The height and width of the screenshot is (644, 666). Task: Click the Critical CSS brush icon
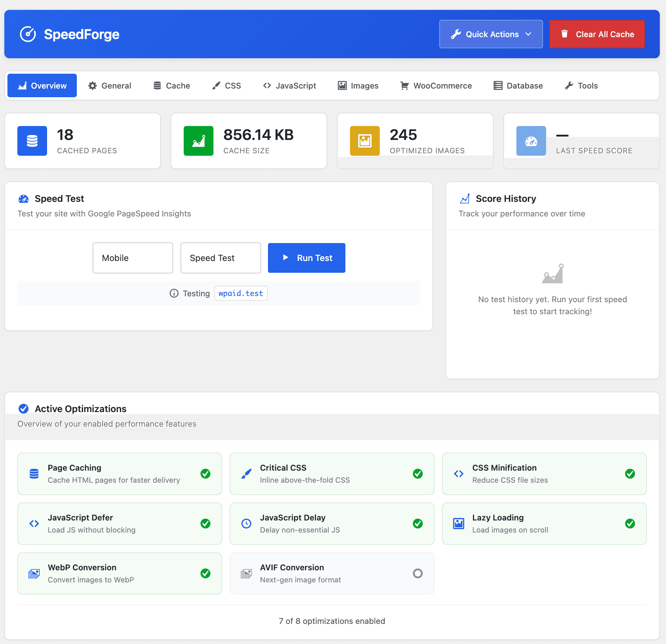point(246,473)
